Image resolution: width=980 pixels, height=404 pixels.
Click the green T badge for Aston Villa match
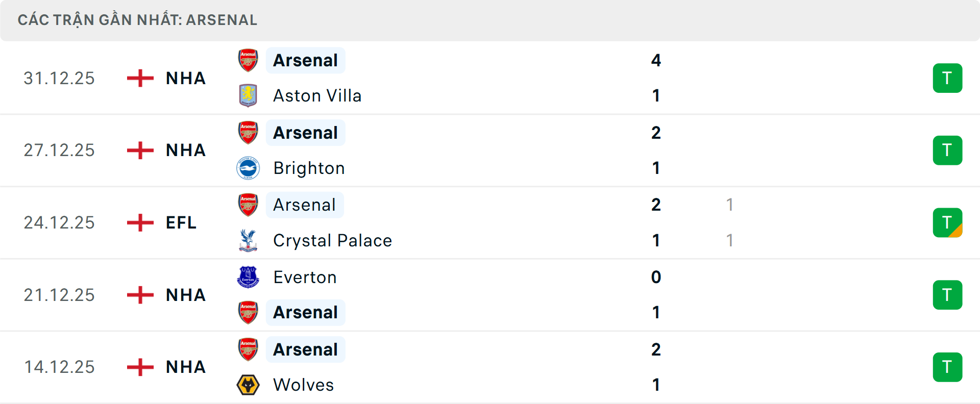[948, 78]
